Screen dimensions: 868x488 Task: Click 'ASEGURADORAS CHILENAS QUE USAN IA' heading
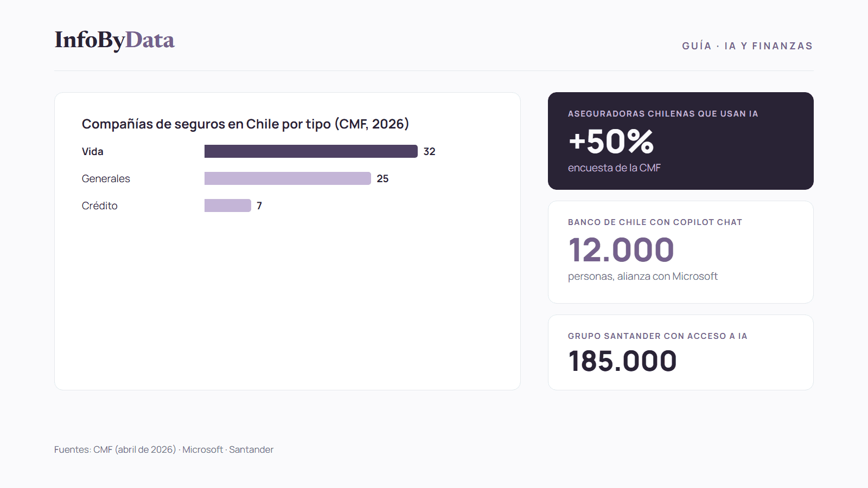pos(663,114)
